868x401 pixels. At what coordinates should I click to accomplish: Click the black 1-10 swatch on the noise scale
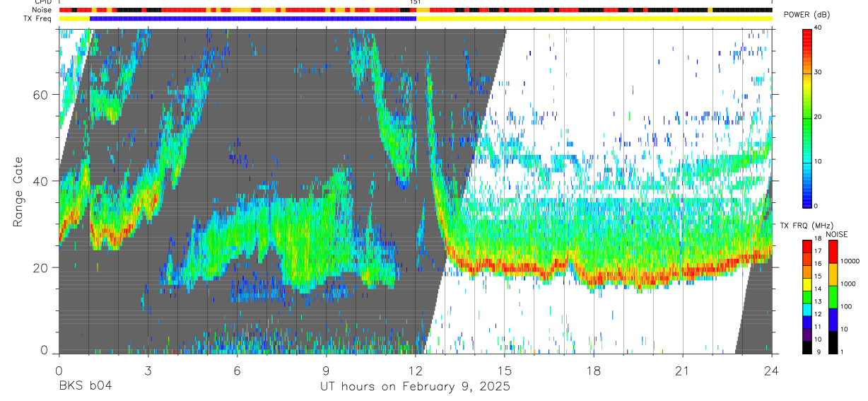click(833, 342)
